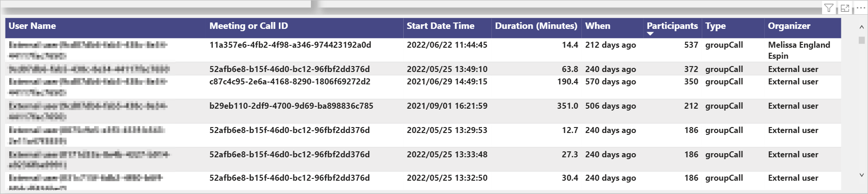This screenshot has height=194, width=868.
Task: Click the Duration (Minutes) column header
Action: click(x=536, y=26)
